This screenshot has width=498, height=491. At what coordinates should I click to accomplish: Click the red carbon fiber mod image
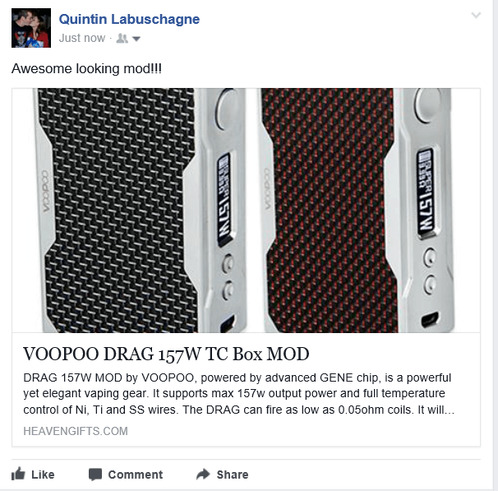[357, 210]
